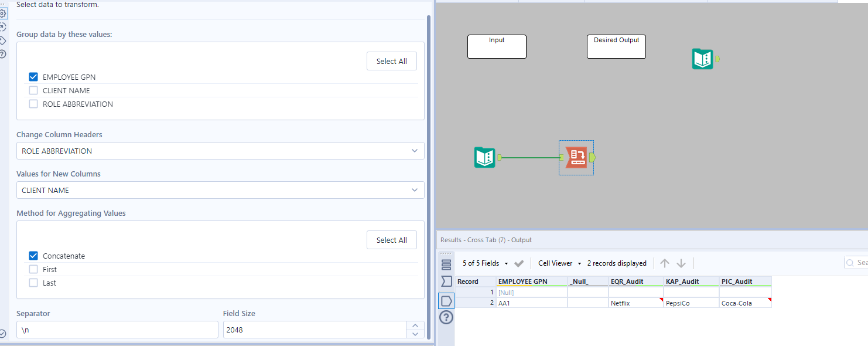Click the input anchor icon in Results sidebar
This screenshot has width=868, height=346.
tap(446, 281)
